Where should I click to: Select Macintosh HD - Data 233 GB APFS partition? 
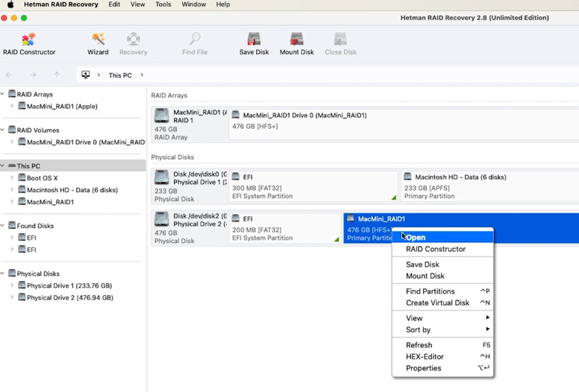tap(490, 186)
